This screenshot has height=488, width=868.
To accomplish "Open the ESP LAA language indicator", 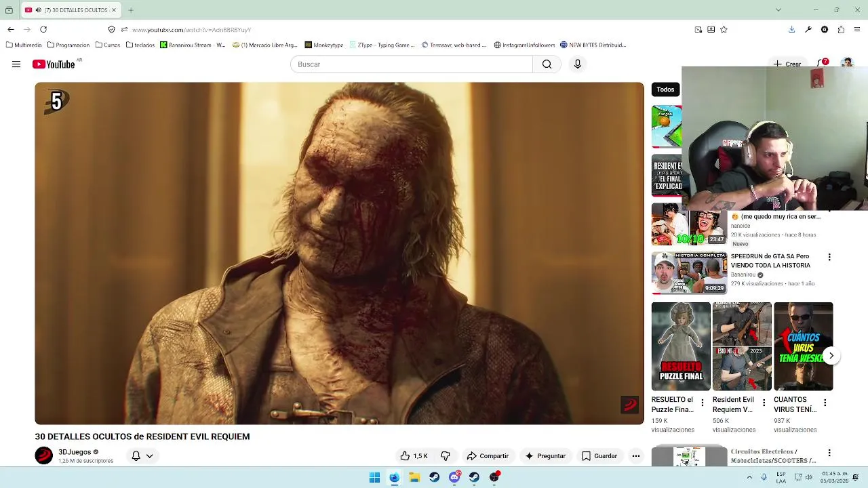I will [781, 477].
